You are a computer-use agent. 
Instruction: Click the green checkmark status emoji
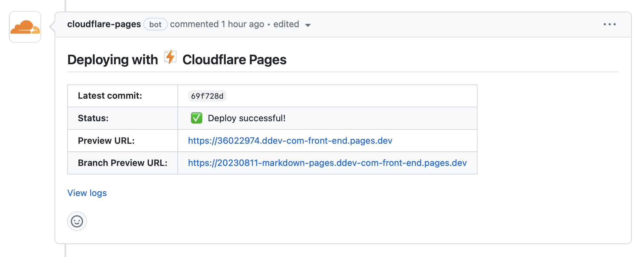(x=197, y=118)
